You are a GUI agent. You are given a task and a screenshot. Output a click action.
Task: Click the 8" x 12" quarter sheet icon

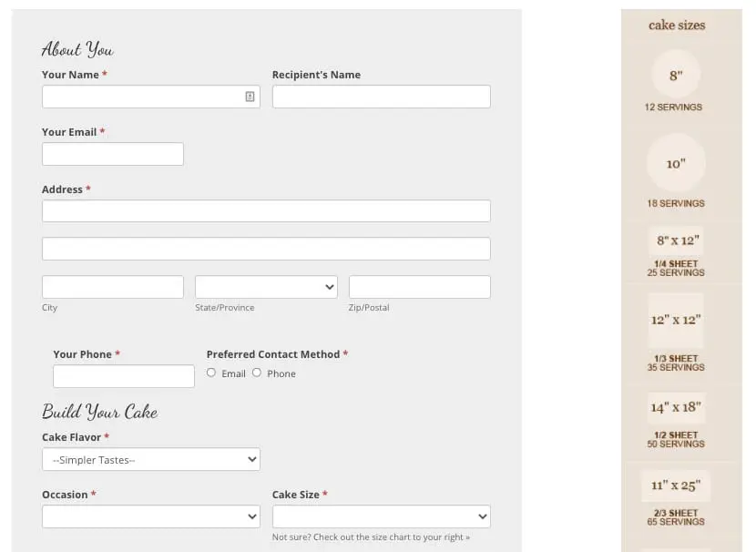(676, 241)
